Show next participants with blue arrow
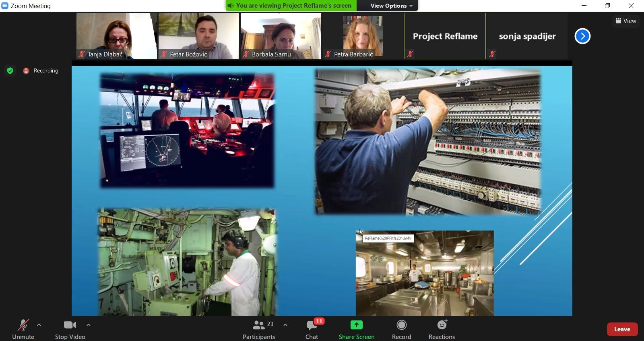 point(582,36)
